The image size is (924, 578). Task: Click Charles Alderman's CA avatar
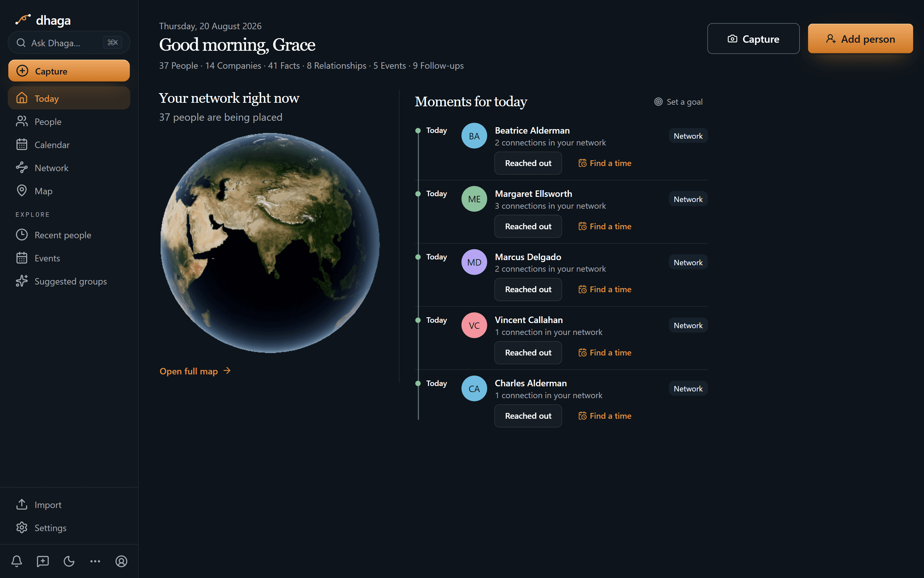(474, 389)
